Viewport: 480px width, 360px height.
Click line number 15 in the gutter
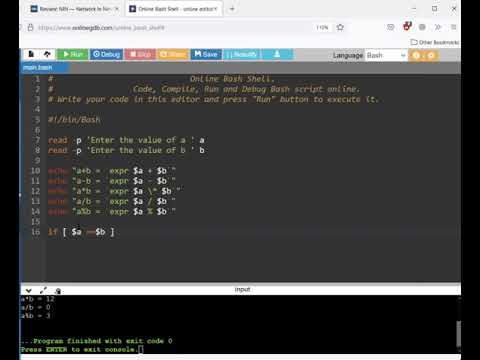click(x=35, y=222)
